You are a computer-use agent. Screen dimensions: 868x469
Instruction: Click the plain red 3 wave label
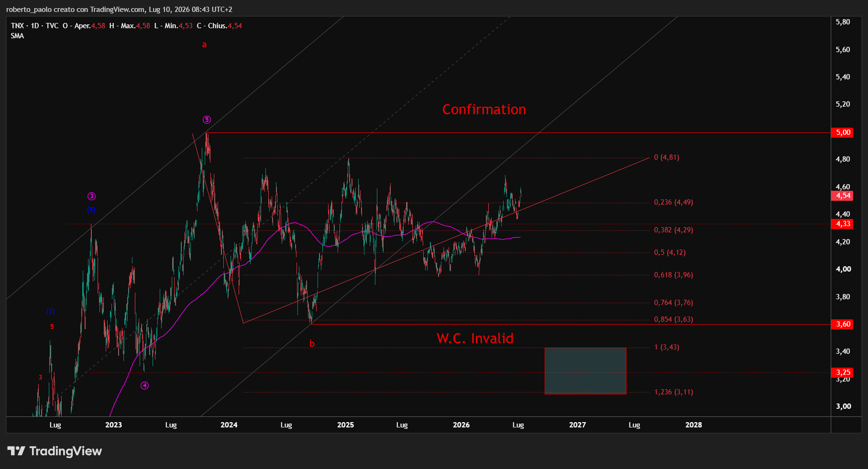coord(40,377)
